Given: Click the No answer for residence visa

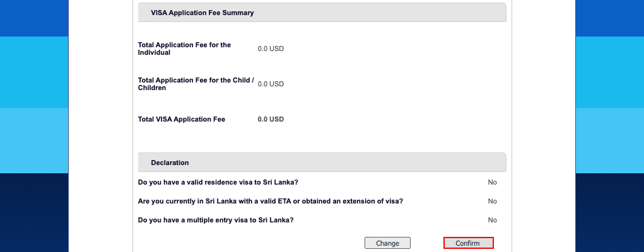Looking at the screenshot, I should point(492,182).
